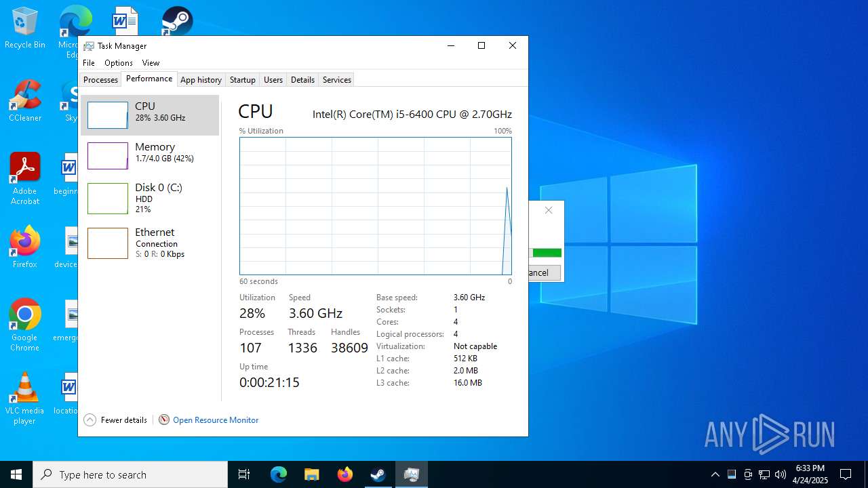The width and height of the screenshot is (868, 488).
Task: Open Resource Monitor link
Action: (216, 420)
